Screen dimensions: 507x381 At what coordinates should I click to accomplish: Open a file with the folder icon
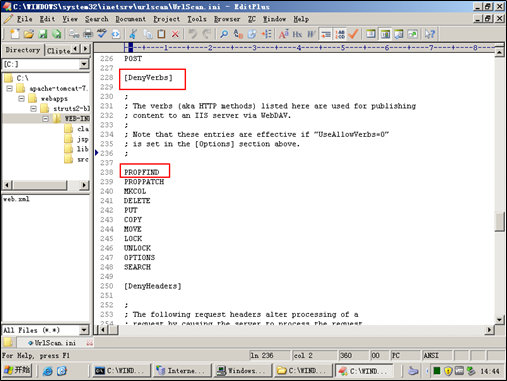coord(29,34)
